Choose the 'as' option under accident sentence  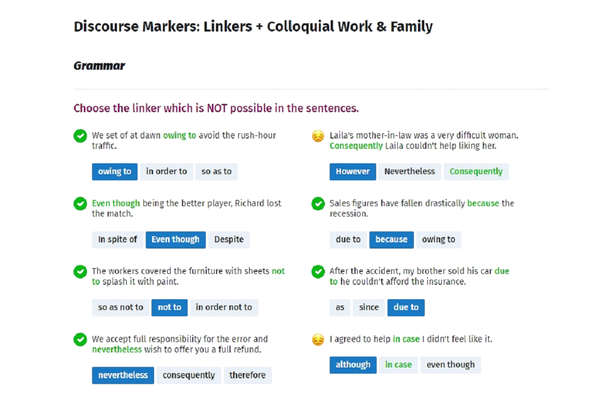[x=340, y=307]
